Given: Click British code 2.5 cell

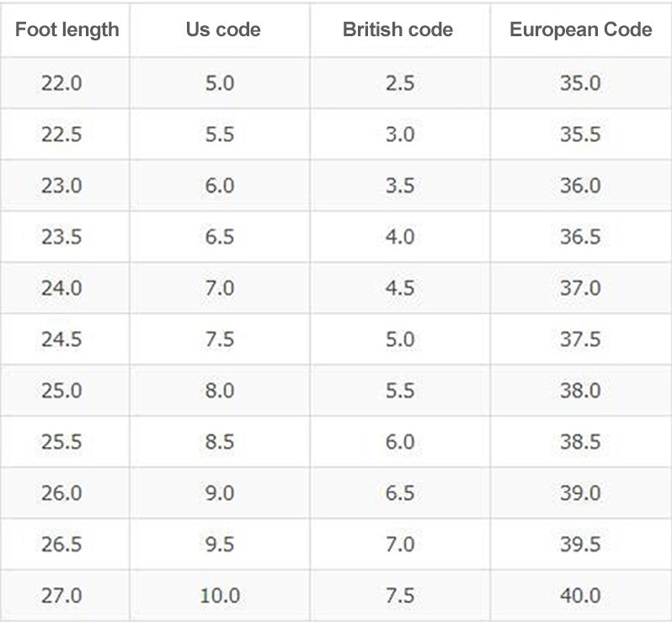Looking at the screenshot, I should [400, 82].
